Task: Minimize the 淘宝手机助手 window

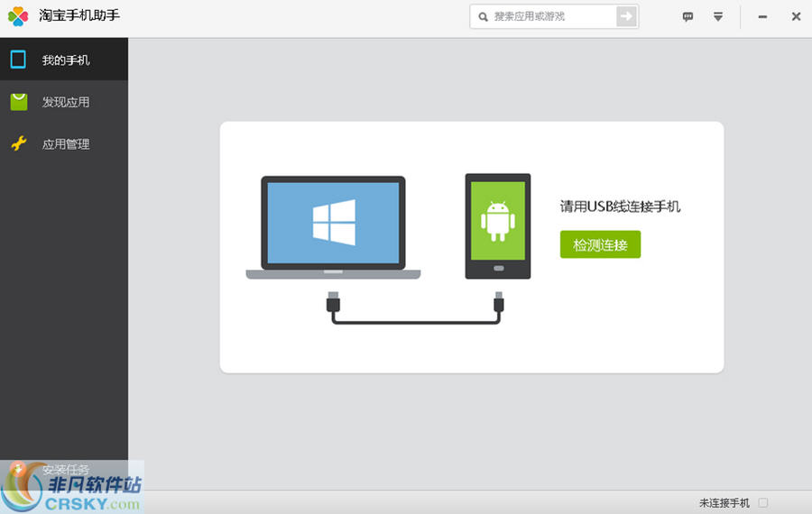Action: point(762,17)
